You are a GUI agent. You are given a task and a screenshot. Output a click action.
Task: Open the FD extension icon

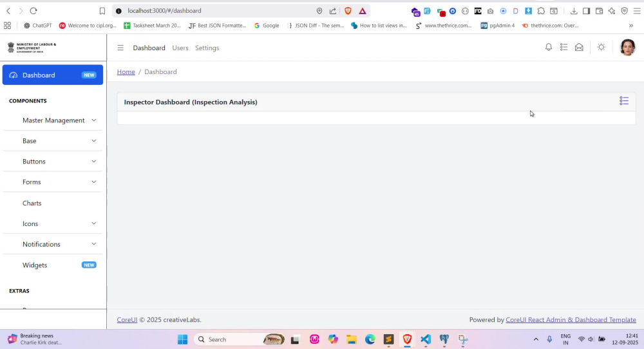coord(478,11)
